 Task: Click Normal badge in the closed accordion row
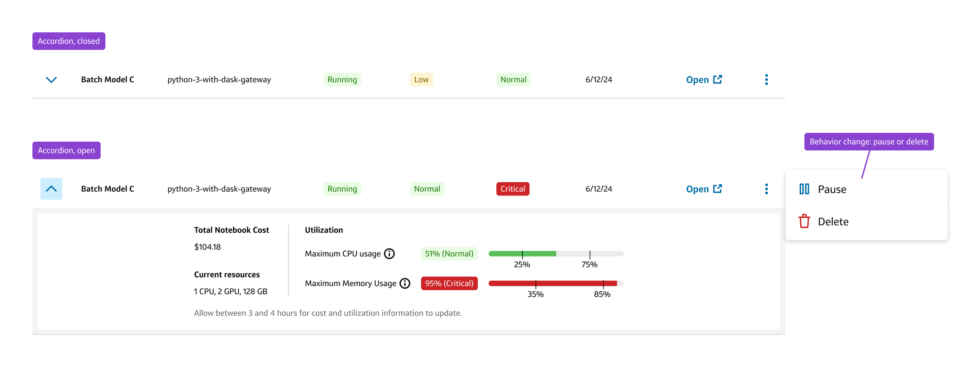(x=514, y=80)
